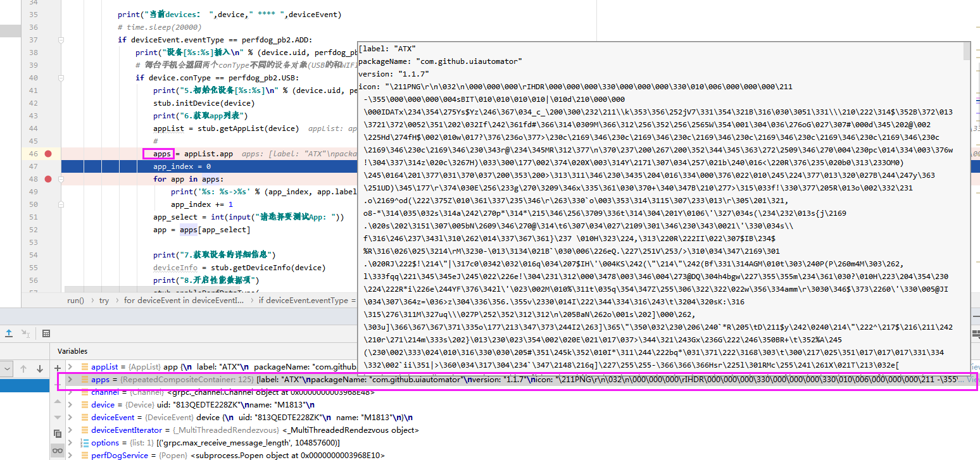Click run() in the breadcrumb bar

coord(75,300)
